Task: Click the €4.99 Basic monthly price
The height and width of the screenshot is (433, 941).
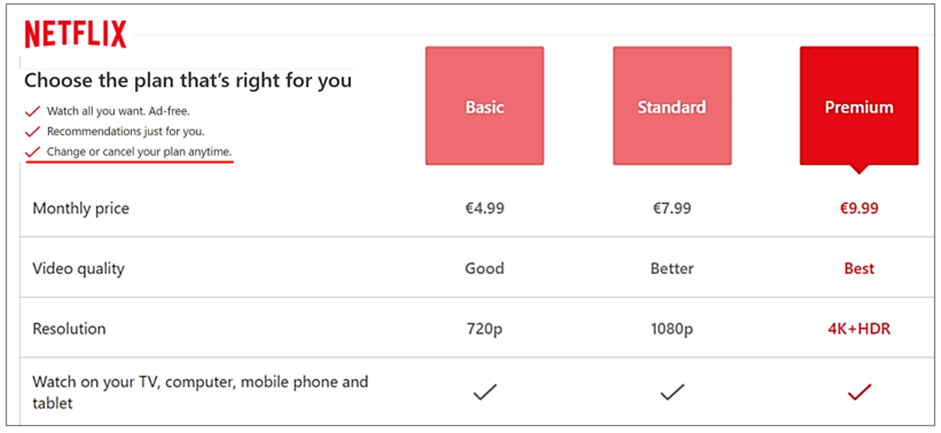Action: click(484, 209)
